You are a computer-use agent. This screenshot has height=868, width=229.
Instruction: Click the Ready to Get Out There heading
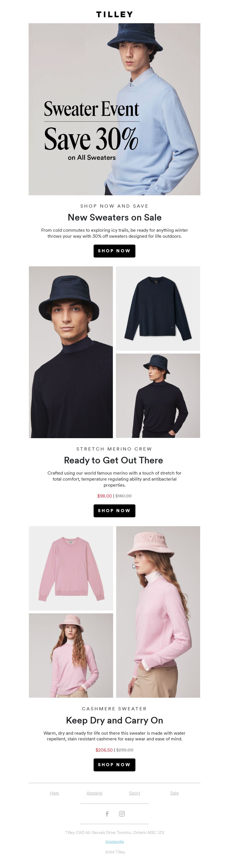[114, 460]
